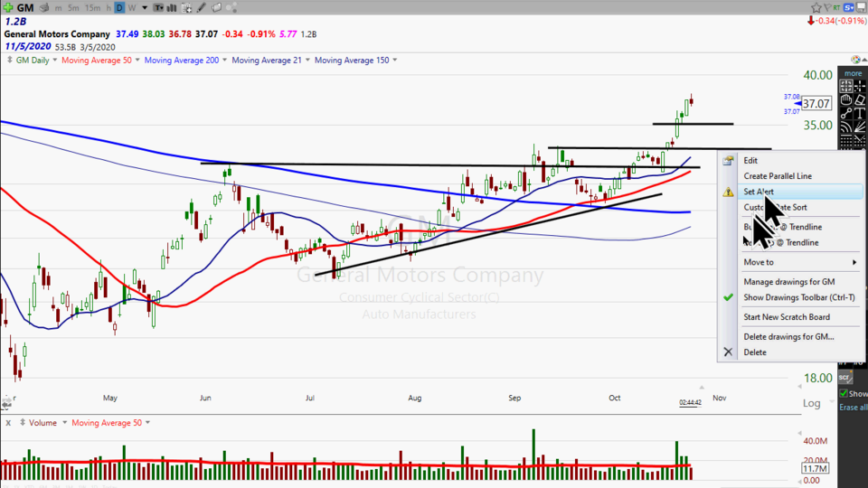Click the favorite star icon
The image size is (868, 488).
(816, 8)
